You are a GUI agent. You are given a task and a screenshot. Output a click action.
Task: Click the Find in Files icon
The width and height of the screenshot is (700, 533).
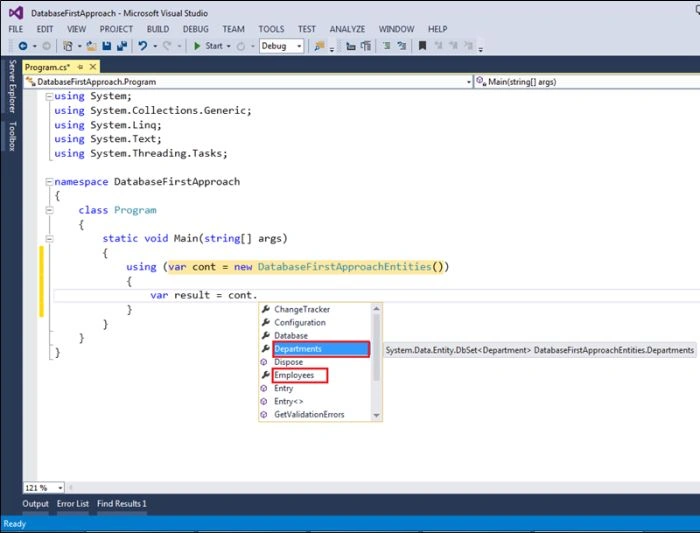319,46
